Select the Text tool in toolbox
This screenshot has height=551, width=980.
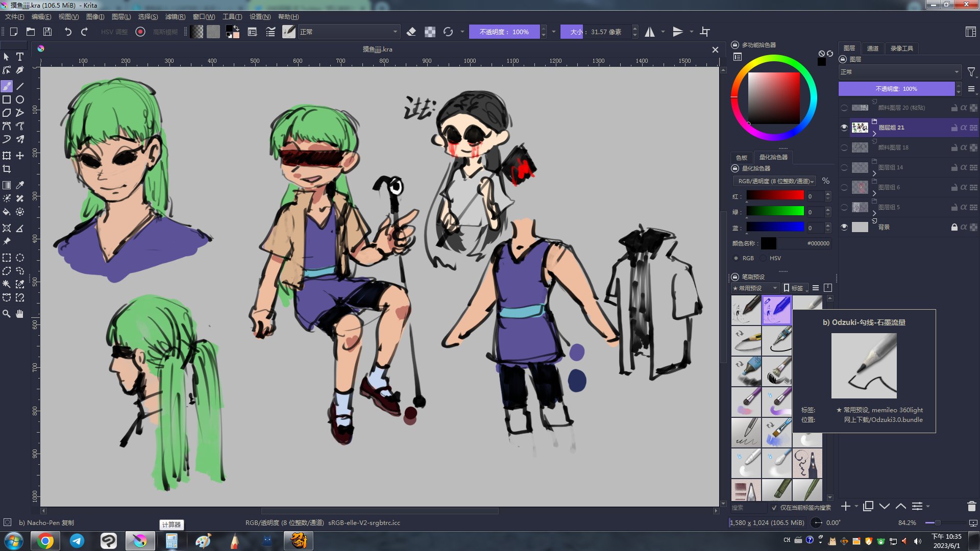tap(20, 57)
